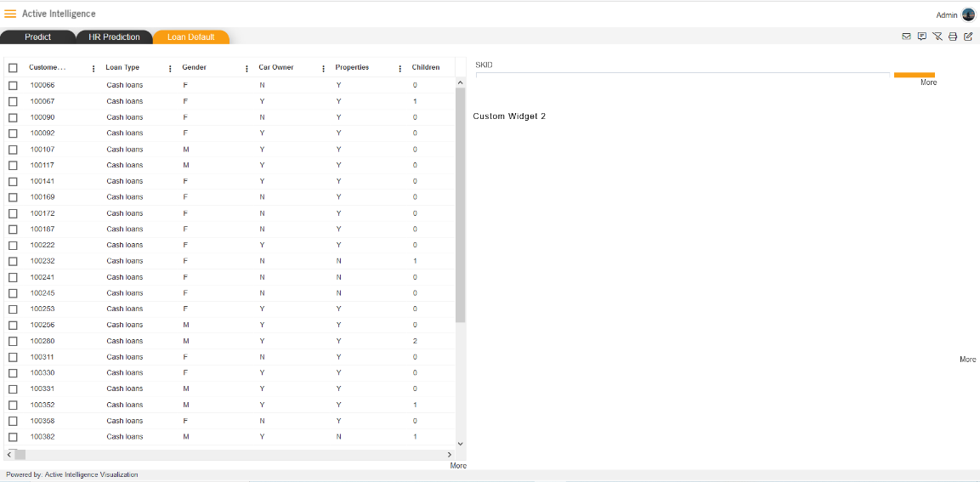Select checkbox for customer 100382
This screenshot has height=482, width=980.
[13, 437]
